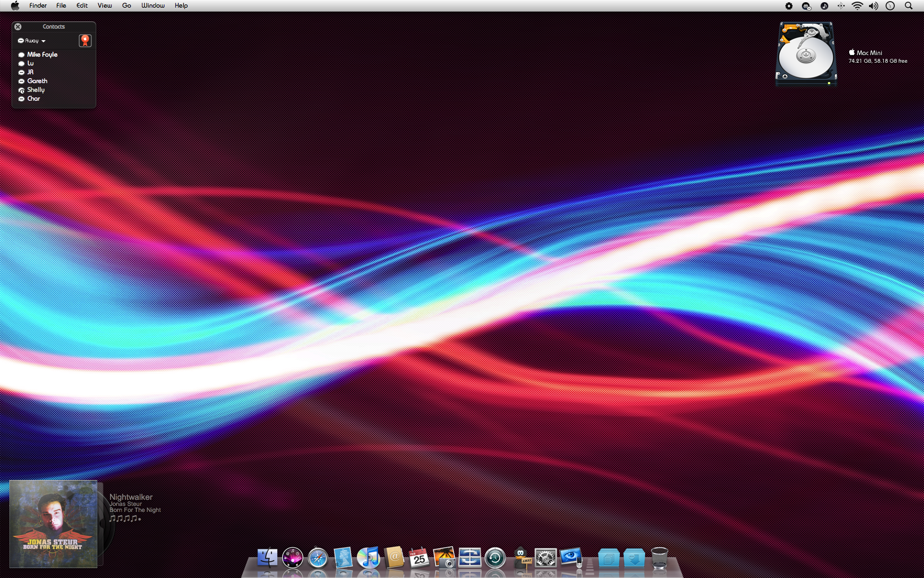Screen dimensions: 924x578
Task: Click the clock menu bar icon
Action: click(890, 6)
